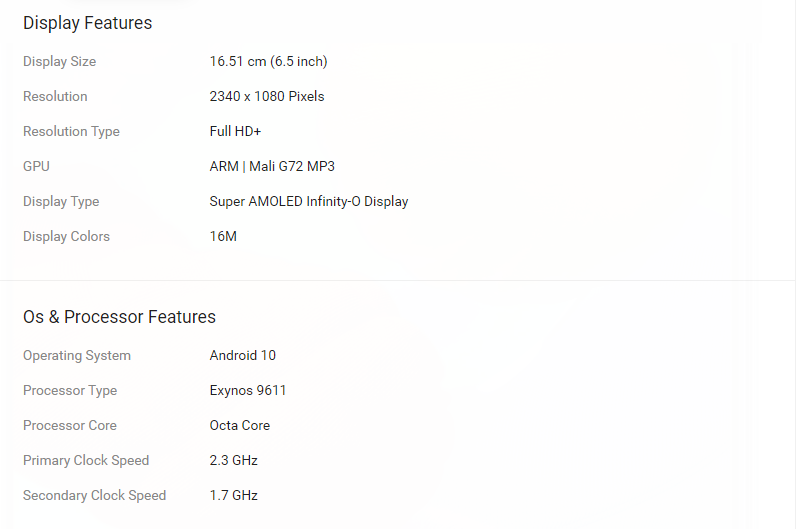Viewport: 802px width, 529px height.
Task: Select the Primary Clock Speed label
Action: click(86, 461)
